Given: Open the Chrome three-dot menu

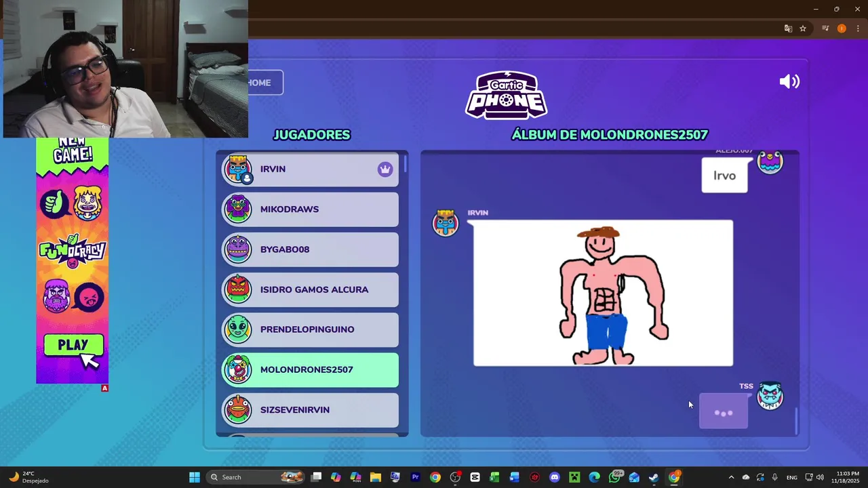Looking at the screenshot, I should click(x=858, y=28).
